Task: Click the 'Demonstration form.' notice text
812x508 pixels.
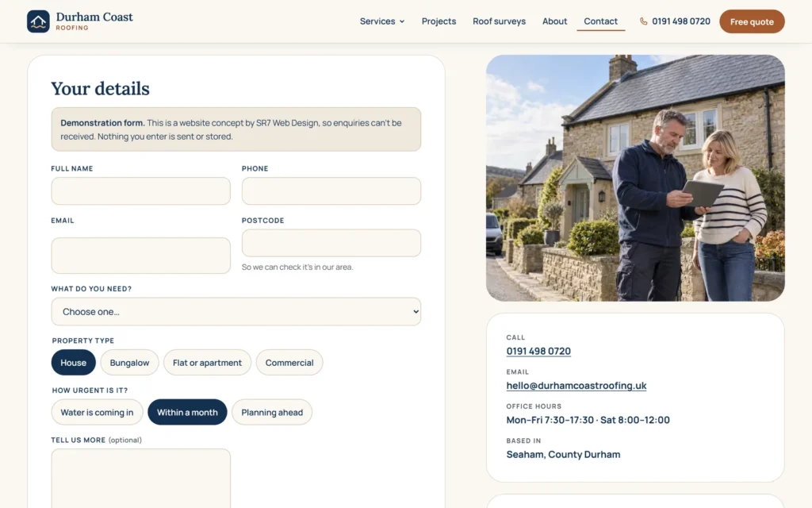Action: [x=102, y=123]
